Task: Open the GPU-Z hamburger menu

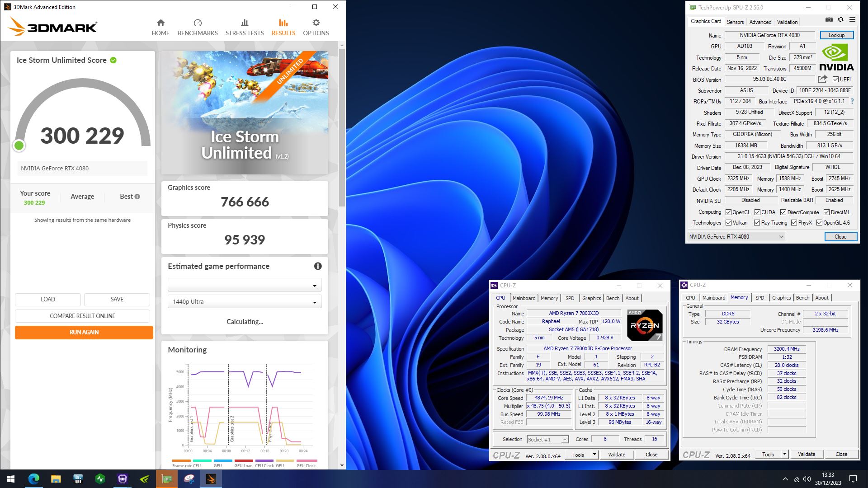Action: tap(852, 20)
